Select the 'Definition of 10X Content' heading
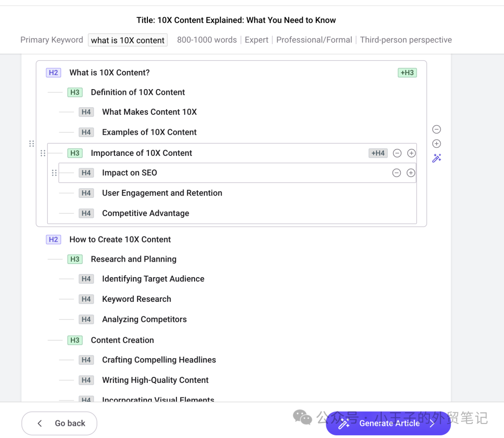Image resolution: width=504 pixels, height=438 pixels. coord(138,92)
